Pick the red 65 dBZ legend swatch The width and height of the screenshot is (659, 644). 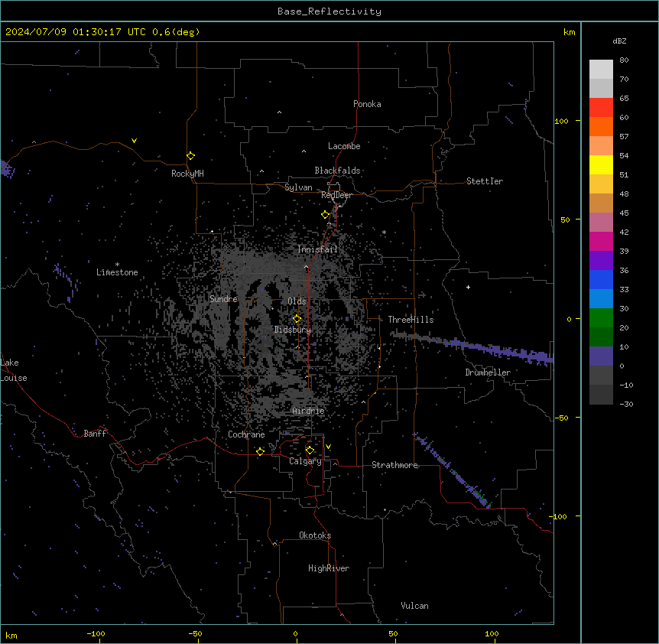[x=601, y=108]
